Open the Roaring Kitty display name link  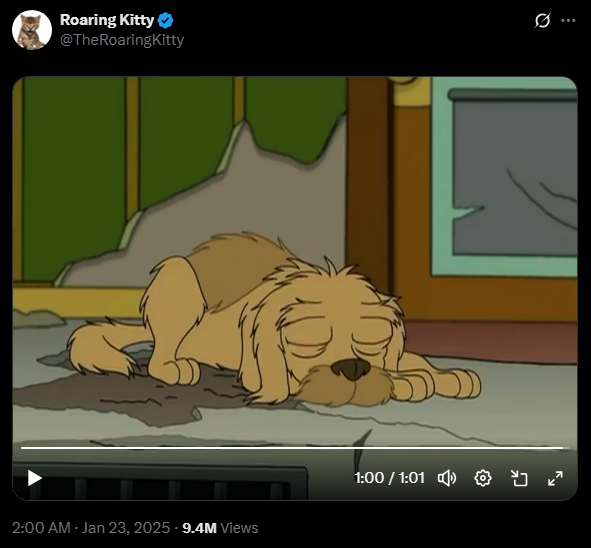(x=107, y=20)
